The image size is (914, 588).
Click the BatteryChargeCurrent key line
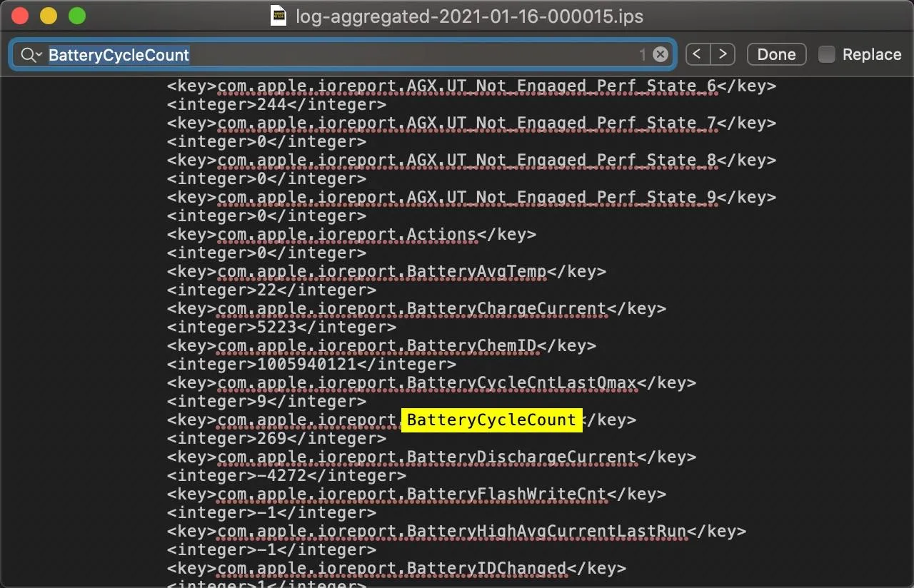pyautogui.click(x=416, y=309)
